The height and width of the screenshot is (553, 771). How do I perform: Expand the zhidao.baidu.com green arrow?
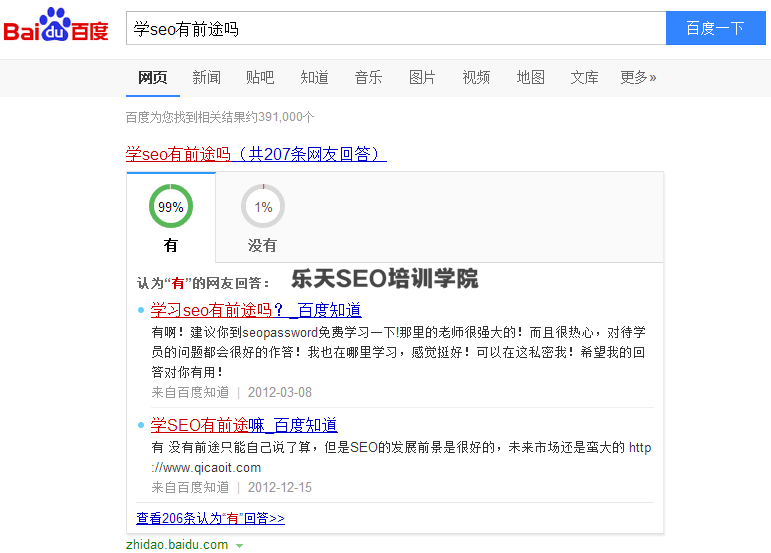239,546
